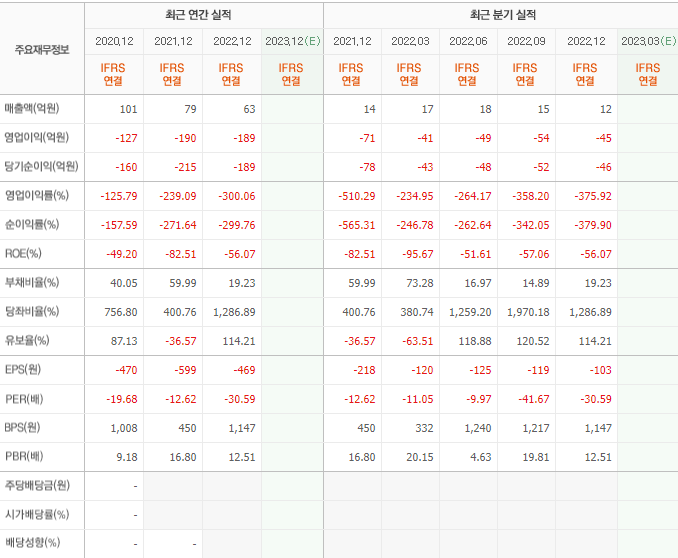Click the 최근 분기 실적 header
This screenshot has height=558, width=678.
pyautogui.click(x=502, y=15)
